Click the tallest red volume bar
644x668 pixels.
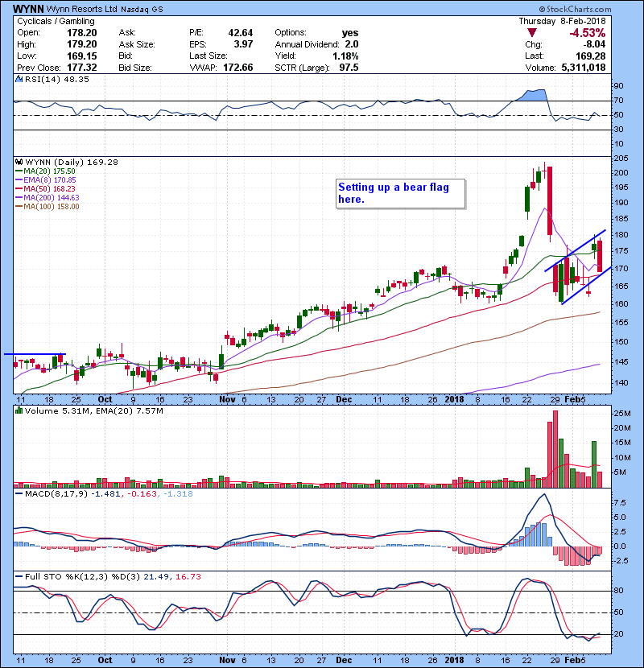555,449
